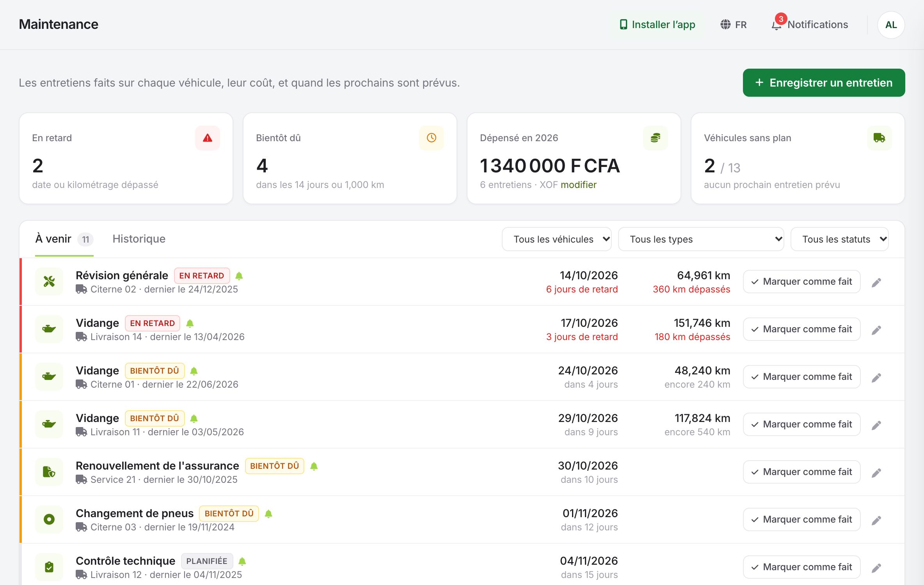Click the edit pencil on Livraison 14 Vidange row
This screenshot has width=924, height=585.
click(876, 330)
